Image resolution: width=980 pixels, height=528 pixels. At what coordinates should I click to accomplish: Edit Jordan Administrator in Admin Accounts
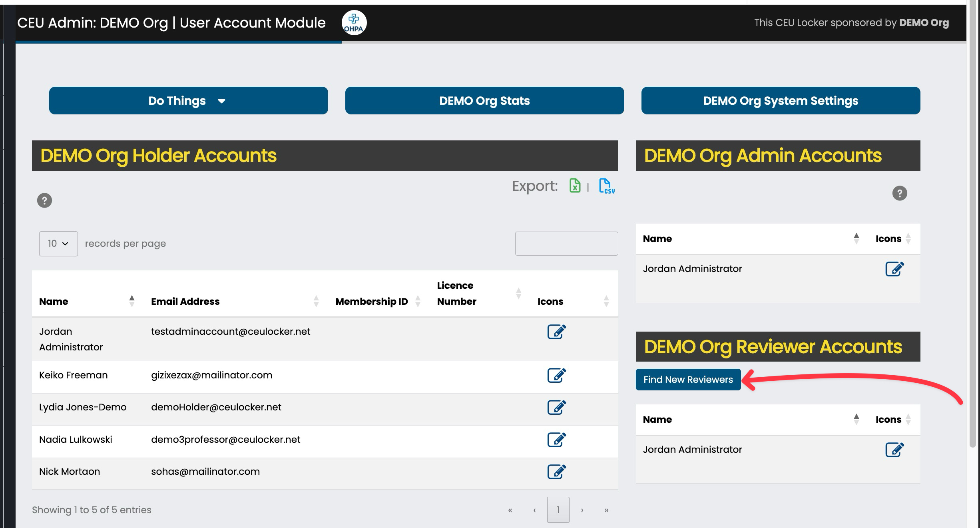[894, 269]
